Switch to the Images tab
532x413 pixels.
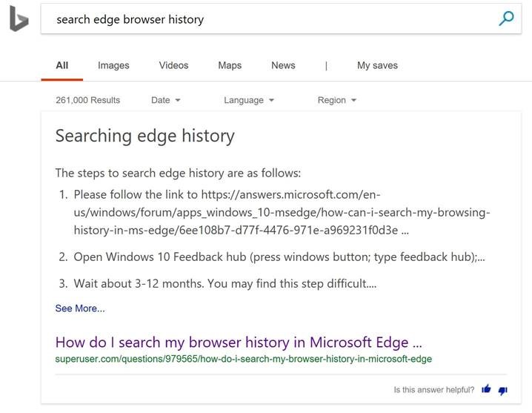(x=113, y=65)
